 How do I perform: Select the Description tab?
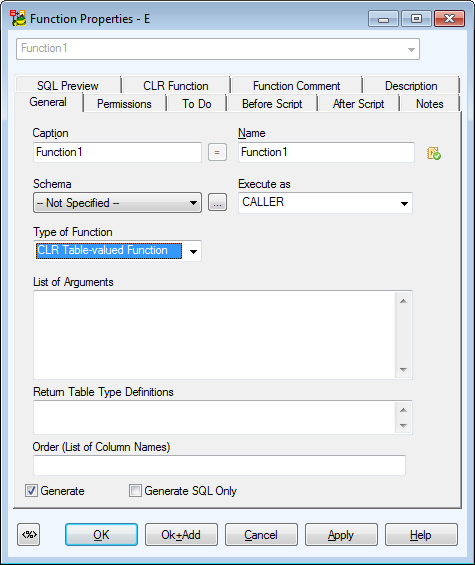(411, 85)
